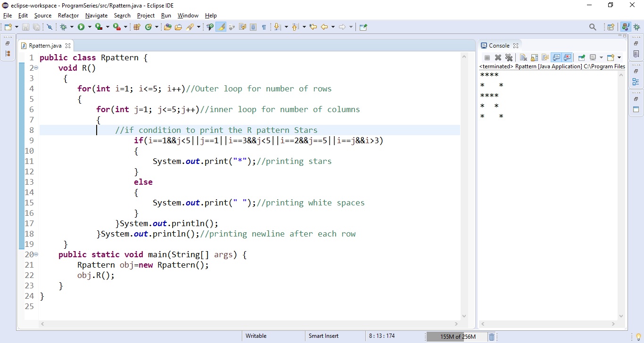Collapse line 2 using the fold marker

coord(35,68)
